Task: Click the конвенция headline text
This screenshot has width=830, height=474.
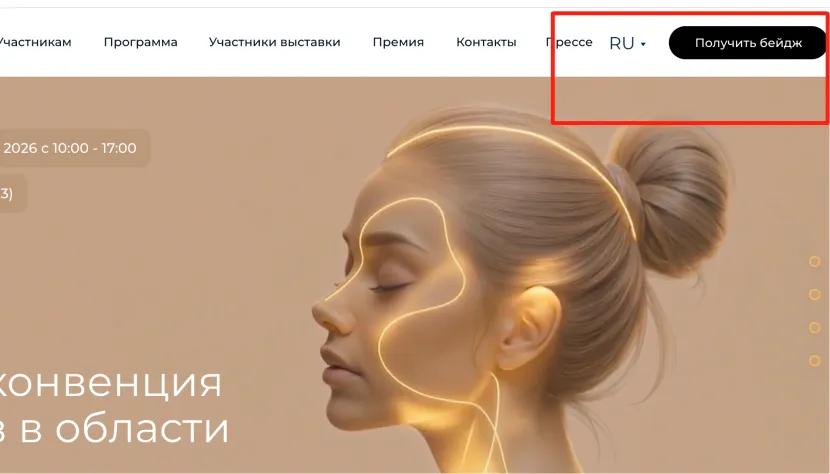Action: click(111, 382)
